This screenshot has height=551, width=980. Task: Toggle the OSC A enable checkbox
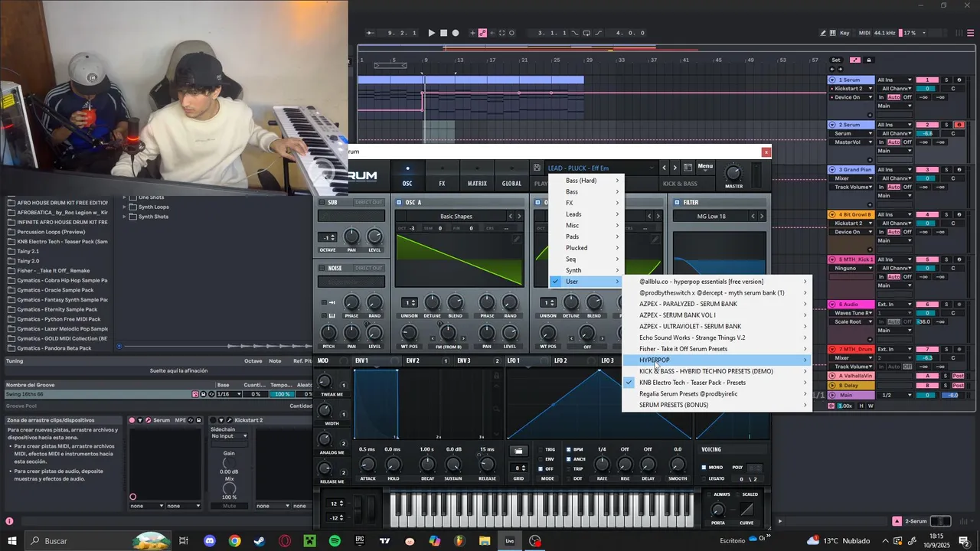tap(399, 202)
